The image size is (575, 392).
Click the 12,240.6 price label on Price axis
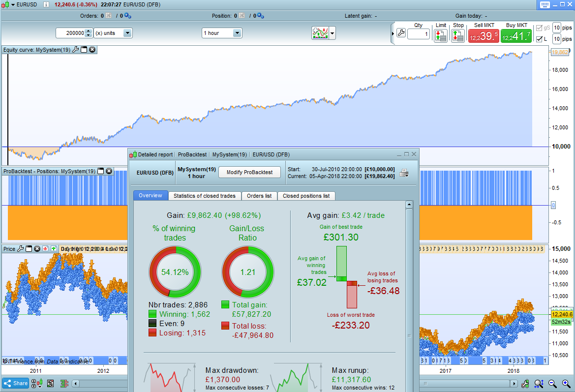[x=562, y=314]
